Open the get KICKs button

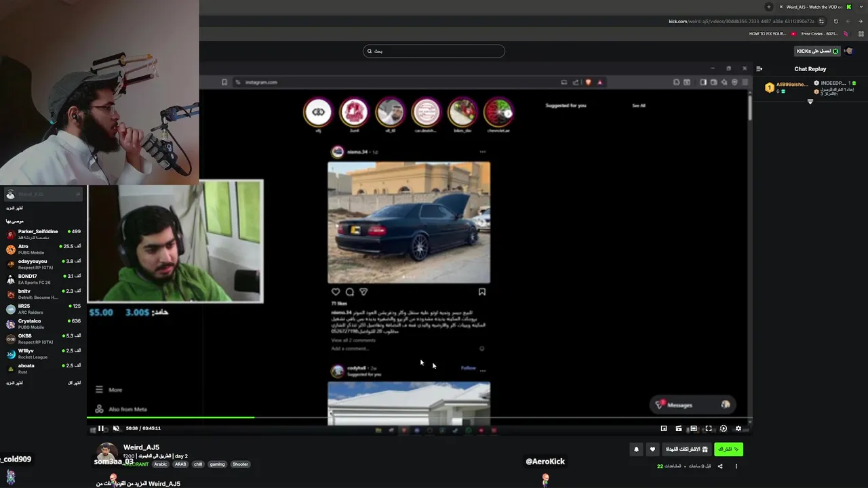[818, 51]
